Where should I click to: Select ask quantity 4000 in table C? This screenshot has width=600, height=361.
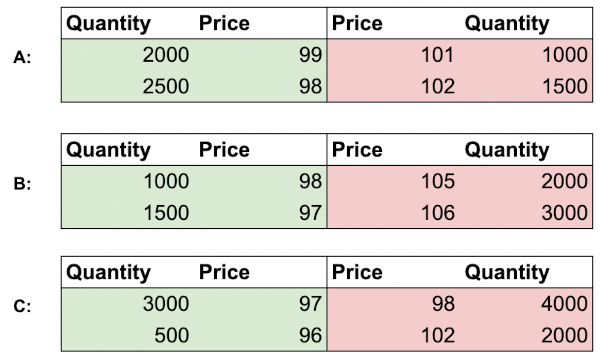[564, 304]
